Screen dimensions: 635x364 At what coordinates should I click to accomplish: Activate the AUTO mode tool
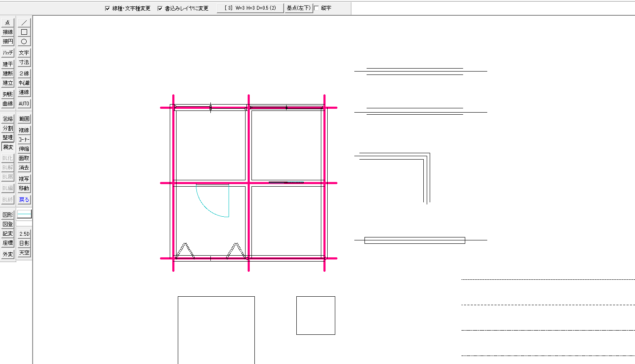[24, 103]
